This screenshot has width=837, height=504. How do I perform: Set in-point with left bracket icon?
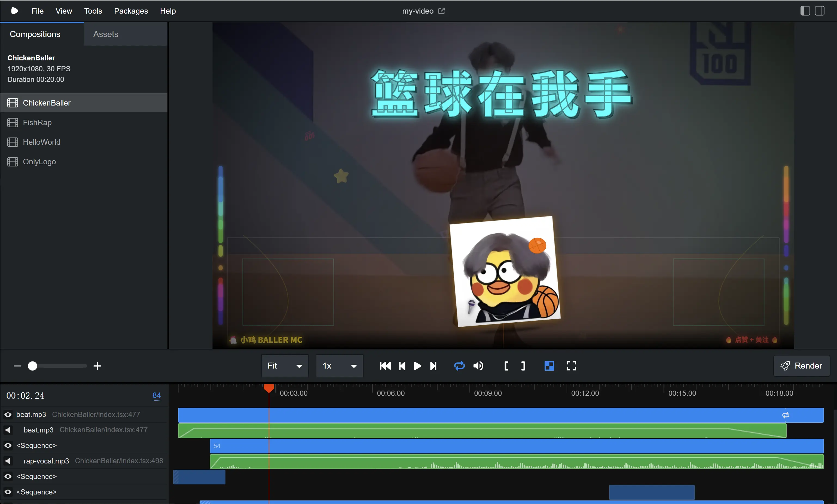(x=506, y=366)
